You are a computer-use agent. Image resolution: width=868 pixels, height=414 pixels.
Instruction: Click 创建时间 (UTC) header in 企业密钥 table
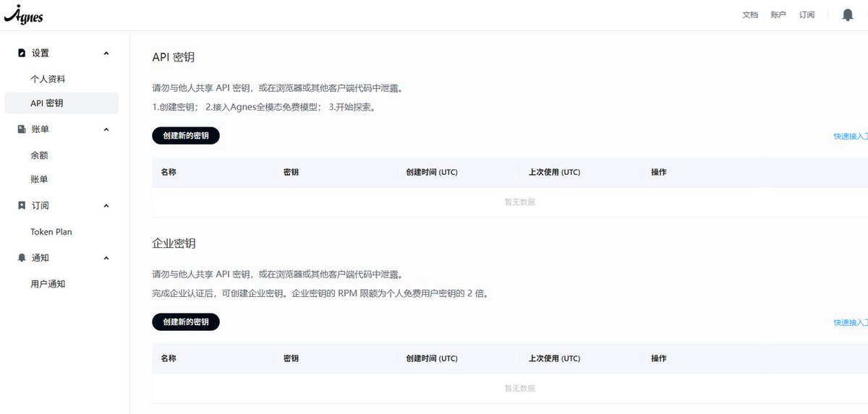(x=432, y=358)
